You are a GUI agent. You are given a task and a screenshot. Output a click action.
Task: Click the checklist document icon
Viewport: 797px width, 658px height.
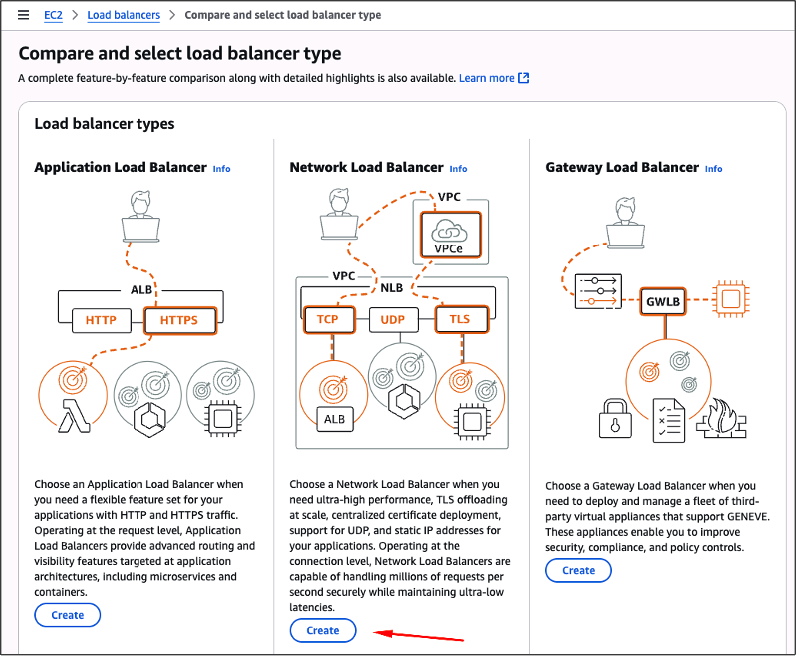tap(668, 420)
